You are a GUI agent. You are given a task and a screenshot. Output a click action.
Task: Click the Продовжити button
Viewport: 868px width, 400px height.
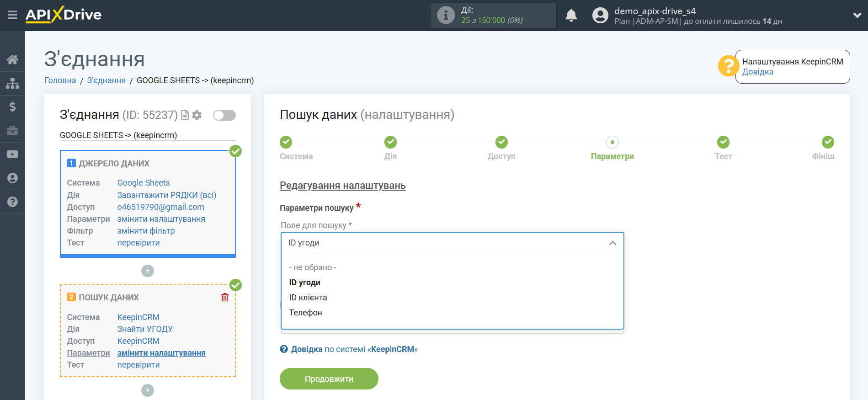329,379
